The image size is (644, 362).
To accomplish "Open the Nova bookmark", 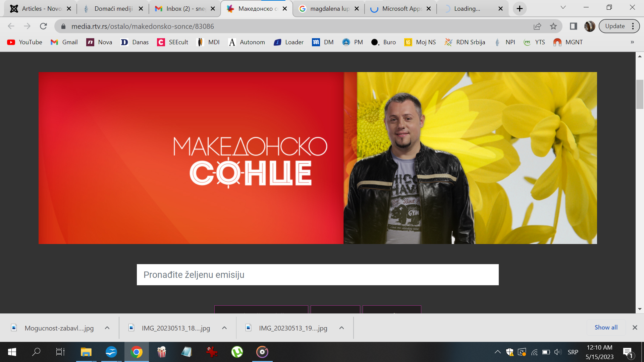I will tap(99, 42).
